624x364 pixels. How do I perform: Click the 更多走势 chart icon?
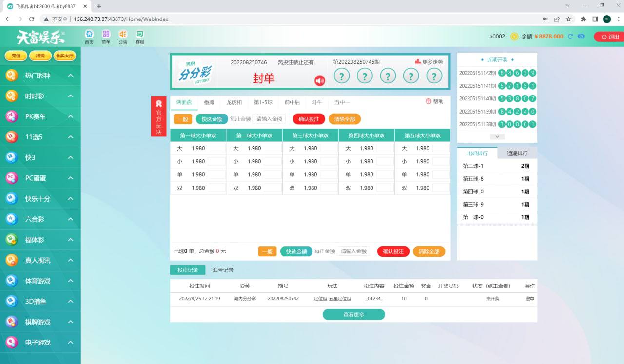click(418, 62)
